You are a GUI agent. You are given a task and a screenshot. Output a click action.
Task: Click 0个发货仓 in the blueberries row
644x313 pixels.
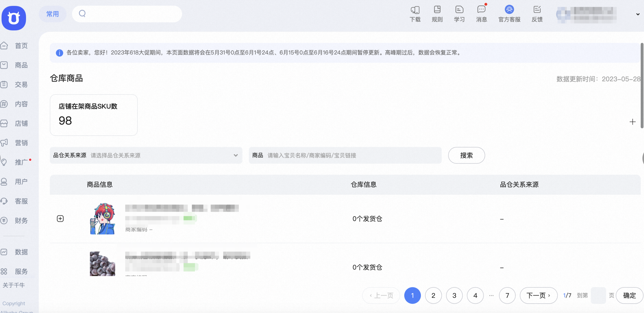[x=367, y=267]
